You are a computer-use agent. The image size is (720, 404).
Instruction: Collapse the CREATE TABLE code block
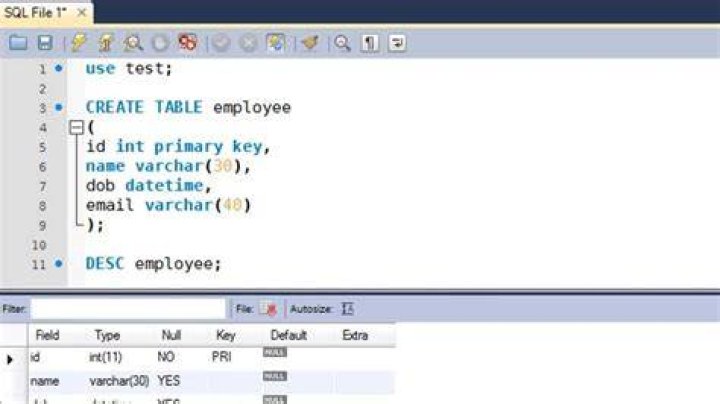[x=76, y=127]
